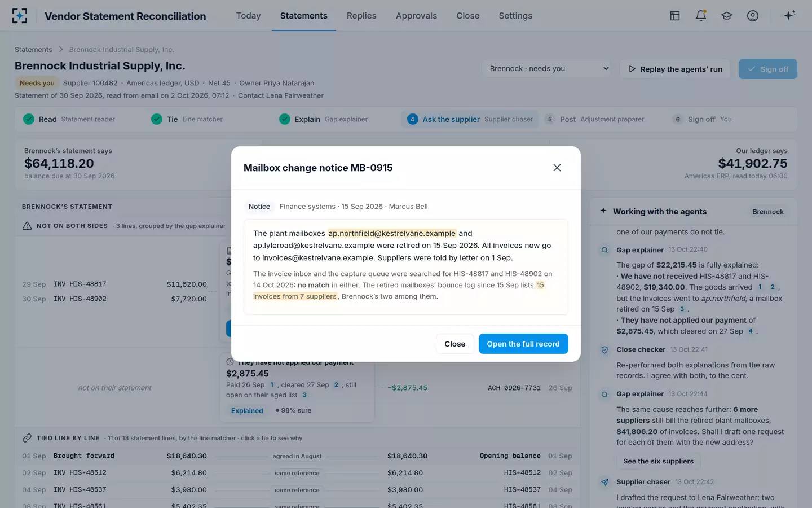
Task: Click Close button in the dialog footer
Action: pos(454,344)
